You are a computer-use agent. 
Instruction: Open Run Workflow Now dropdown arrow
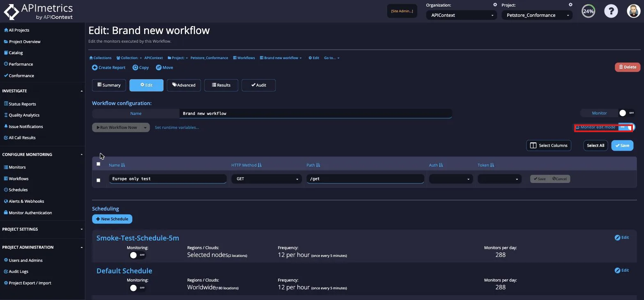click(x=145, y=128)
